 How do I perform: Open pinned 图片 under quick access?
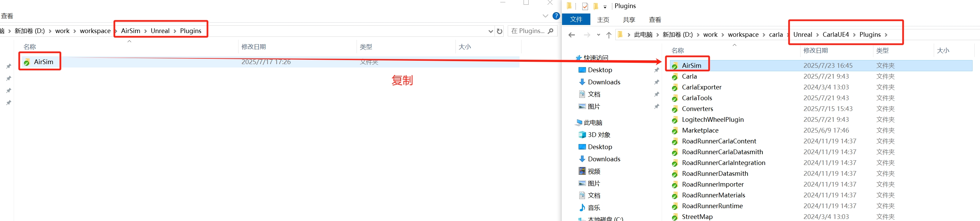pyautogui.click(x=594, y=107)
